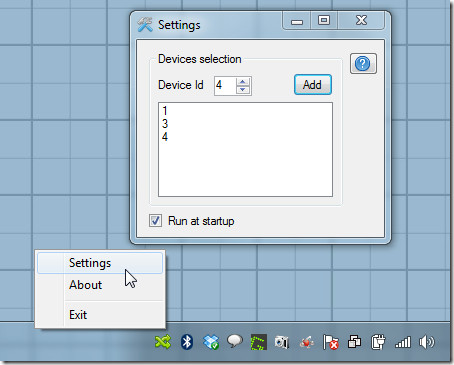This screenshot has height=365, width=454.
Task: Open the Bluetooth tray icon
Action: [x=187, y=342]
